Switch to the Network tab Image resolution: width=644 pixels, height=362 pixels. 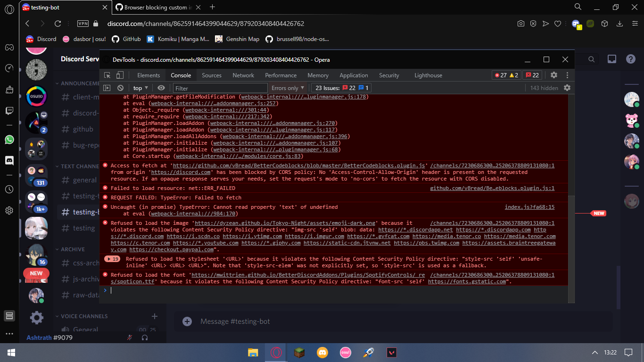pos(243,75)
